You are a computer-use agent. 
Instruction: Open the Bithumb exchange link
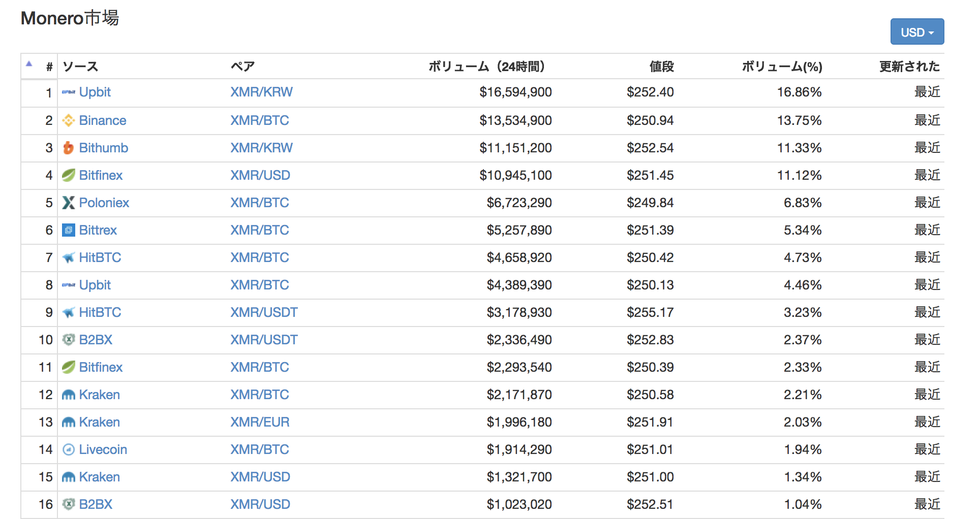coord(104,148)
